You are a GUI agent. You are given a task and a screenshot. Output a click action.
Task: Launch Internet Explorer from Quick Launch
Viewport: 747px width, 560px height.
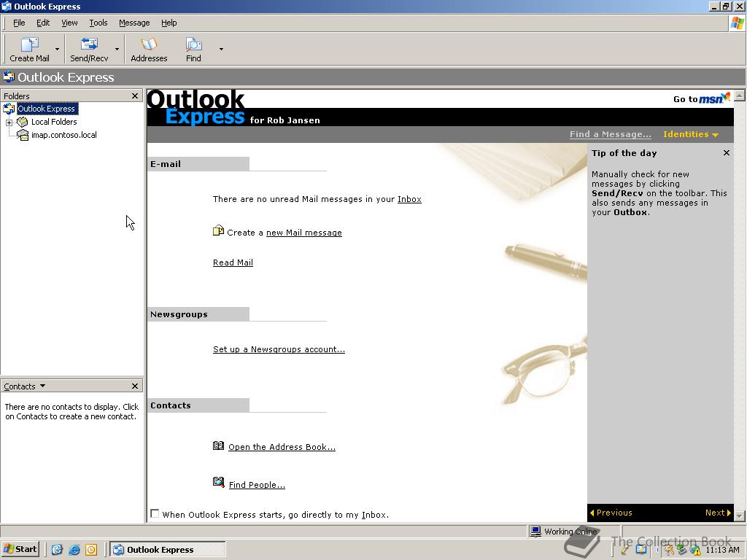coord(74,550)
